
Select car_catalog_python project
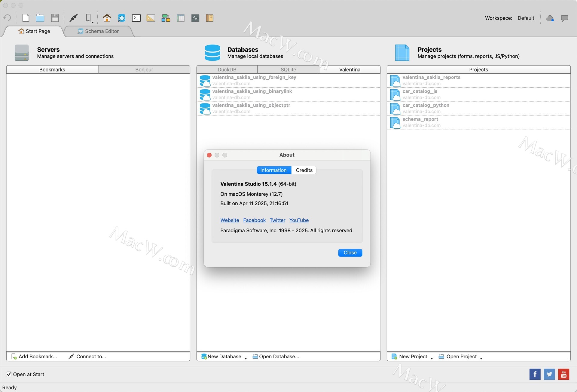pos(479,108)
